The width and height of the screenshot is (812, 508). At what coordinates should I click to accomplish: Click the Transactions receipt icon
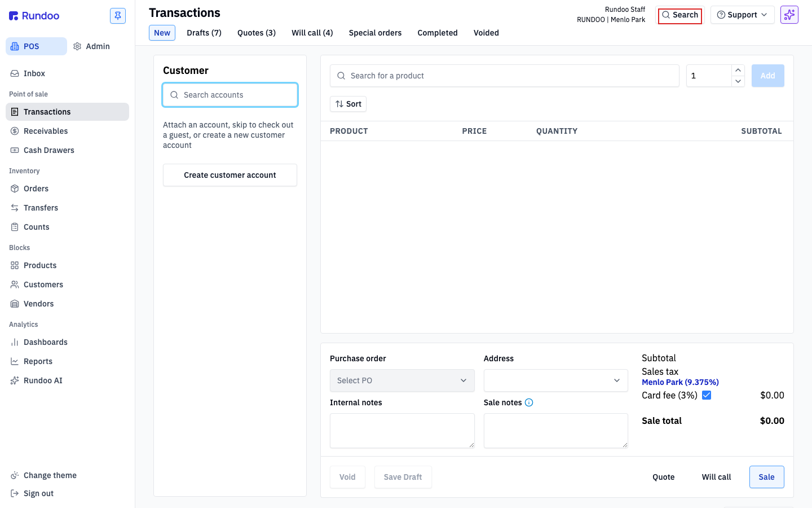click(15, 112)
